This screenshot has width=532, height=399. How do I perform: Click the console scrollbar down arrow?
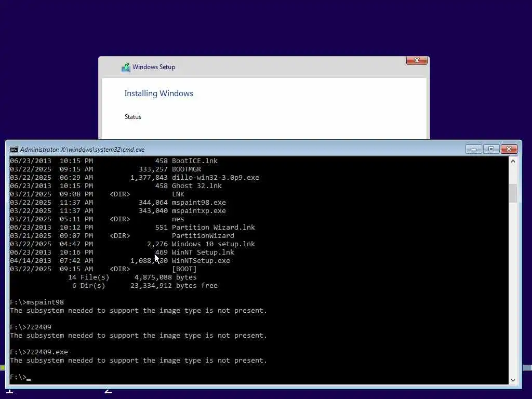[513, 380]
